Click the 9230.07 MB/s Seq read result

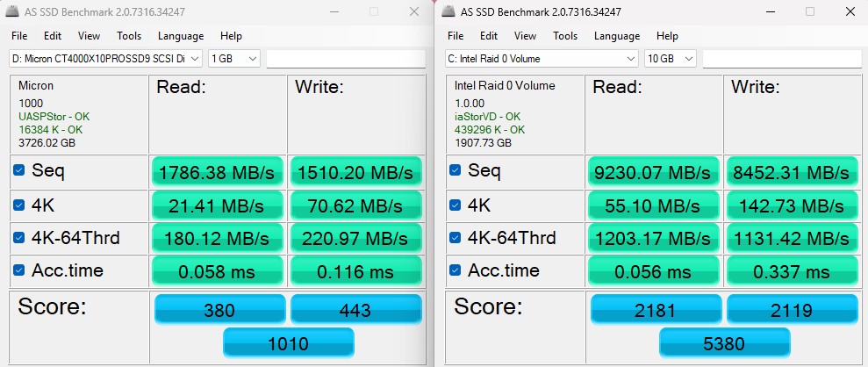pos(654,172)
